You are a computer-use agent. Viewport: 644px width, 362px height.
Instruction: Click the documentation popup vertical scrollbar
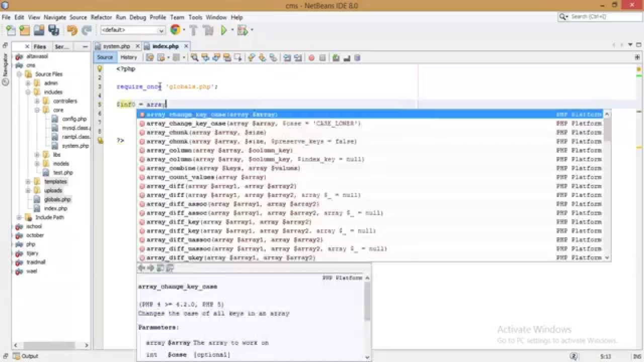[x=367, y=317]
